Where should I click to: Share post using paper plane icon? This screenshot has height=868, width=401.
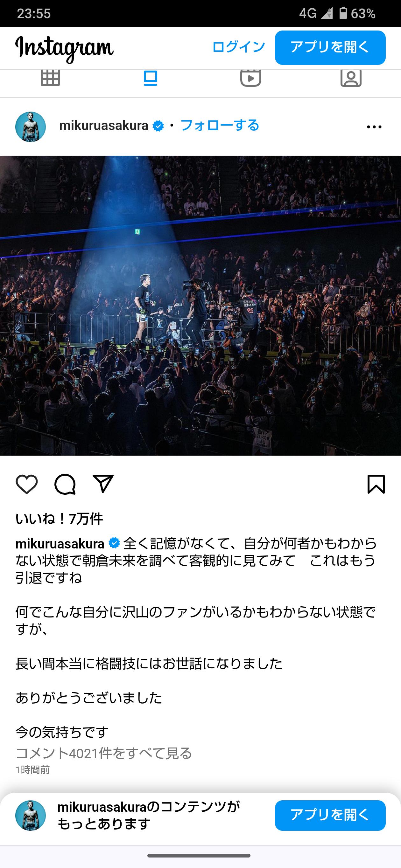pyautogui.click(x=103, y=484)
